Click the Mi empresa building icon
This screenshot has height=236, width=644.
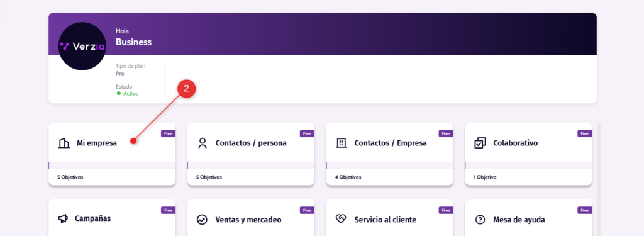coord(64,143)
